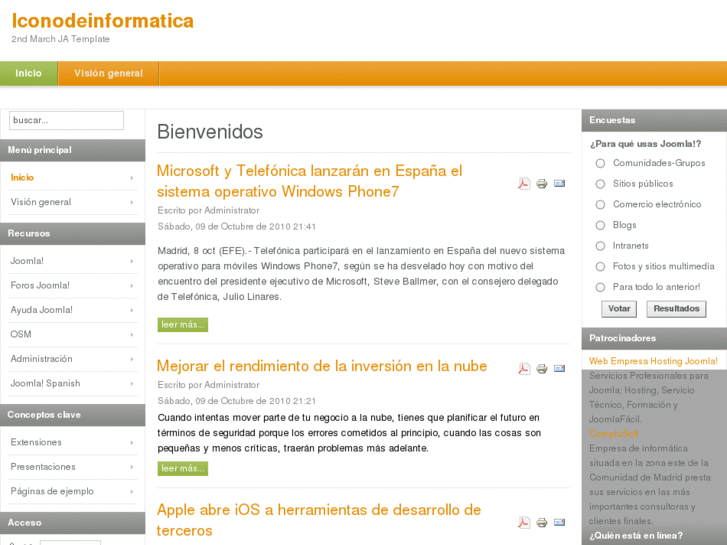
Task: Select the Comunidades-Grupos poll option
Action: tap(600, 163)
